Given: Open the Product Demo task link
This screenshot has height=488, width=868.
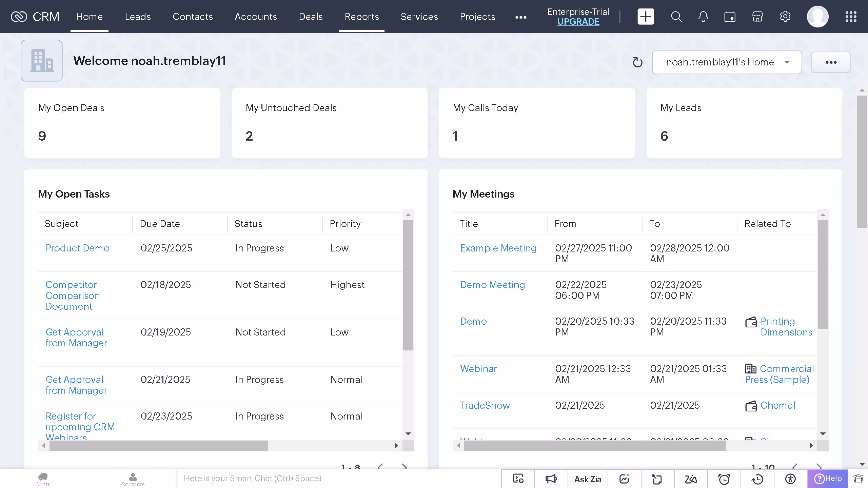Looking at the screenshot, I should coord(77,248).
